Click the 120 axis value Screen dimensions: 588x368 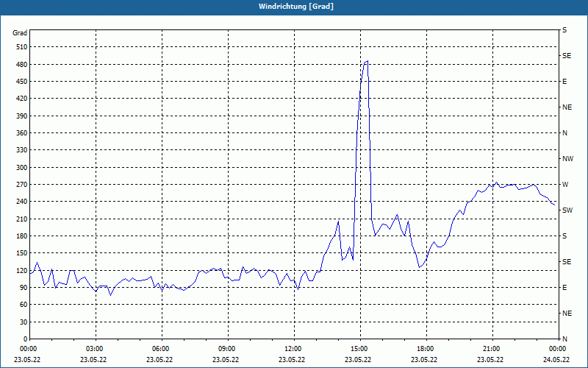pos(22,270)
